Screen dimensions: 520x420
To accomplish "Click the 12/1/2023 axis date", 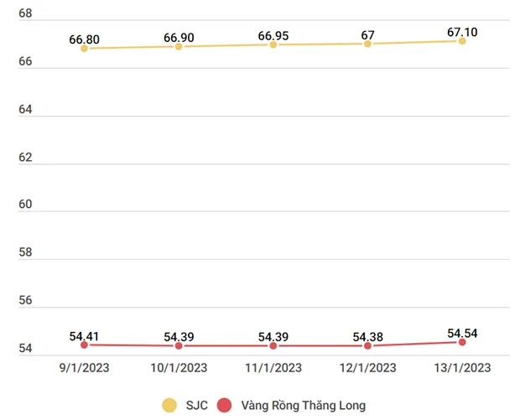I will tap(367, 367).
